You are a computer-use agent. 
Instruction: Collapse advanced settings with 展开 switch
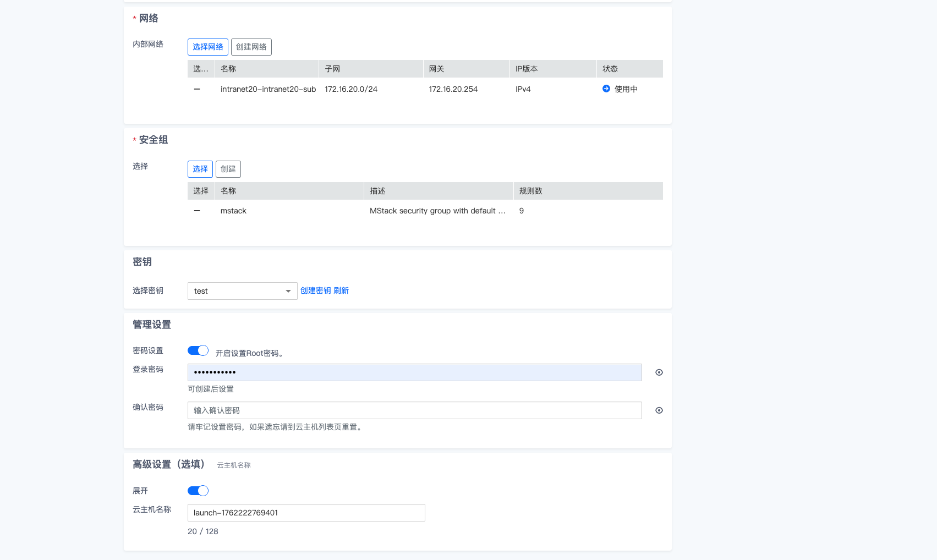[198, 491]
